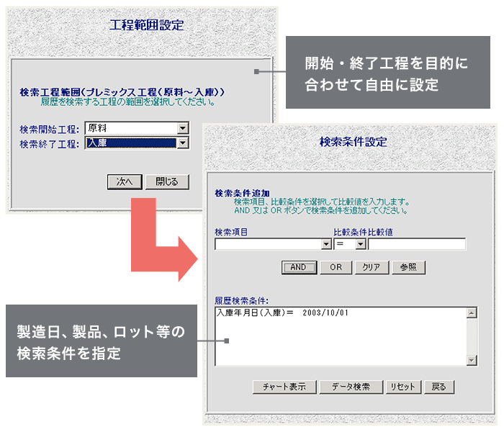Click the クリア button
The height and width of the screenshot is (432, 504).
coord(372,267)
